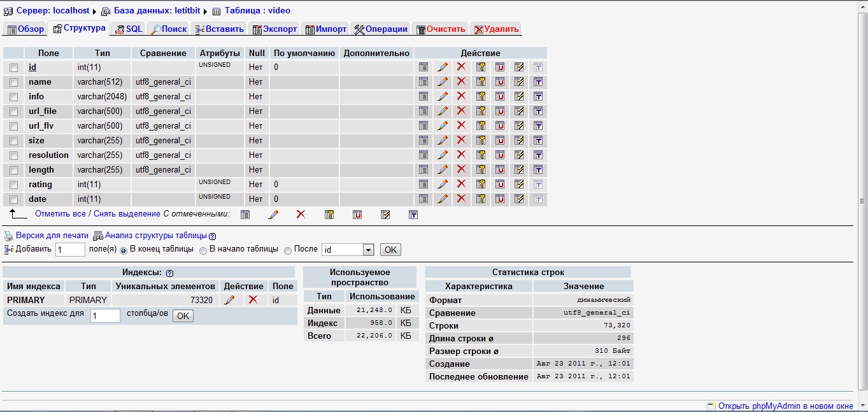Screen dimensions: 868x412
Task: Click help icon next to Индексы heading
Action: click(x=169, y=273)
